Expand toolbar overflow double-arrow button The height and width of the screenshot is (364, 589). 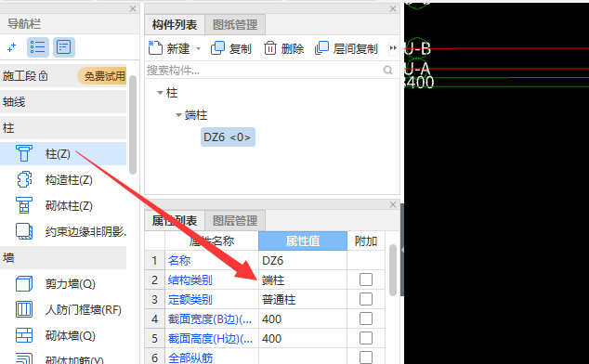coord(393,48)
